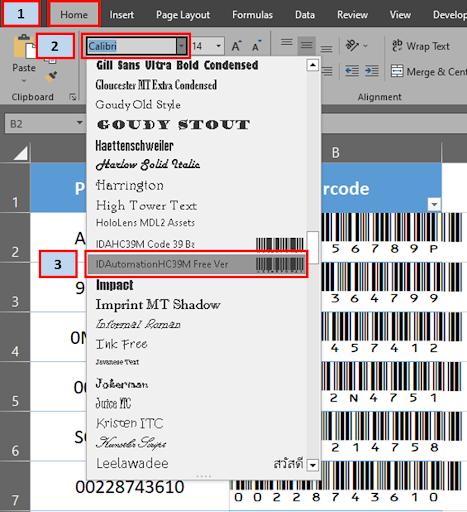Image resolution: width=467 pixels, height=512 pixels.
Task: Select row 2 header
Action: (15, 237)
